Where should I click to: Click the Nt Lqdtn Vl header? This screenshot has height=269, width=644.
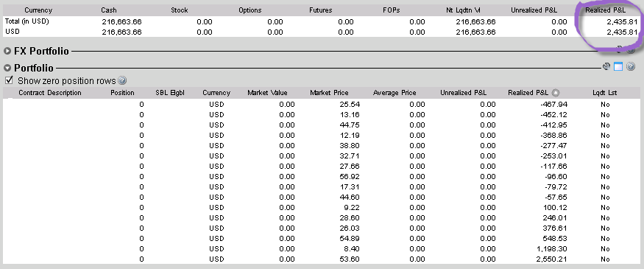tap(462, 10)
